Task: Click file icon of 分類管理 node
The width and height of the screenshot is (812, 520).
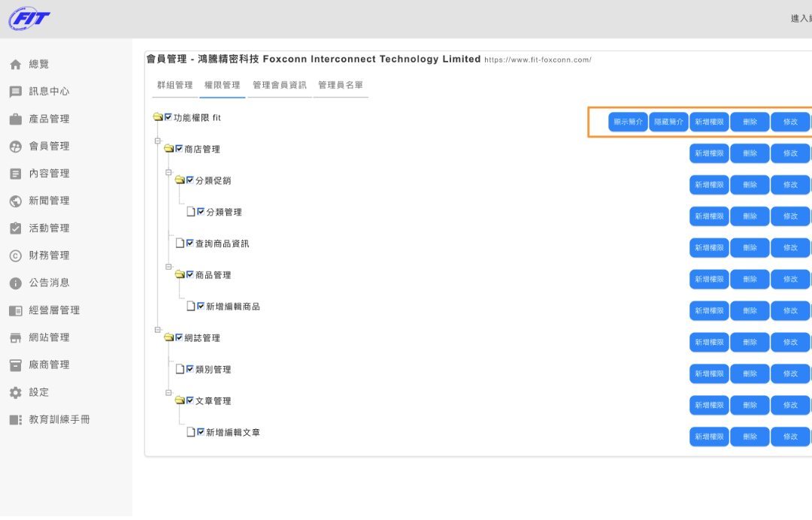Action: click(191, 212)
